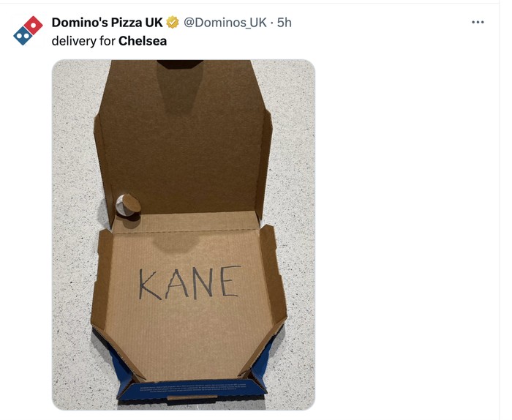Open the three-dot more options menu
The image size is (512, 420).
point(478,22)
